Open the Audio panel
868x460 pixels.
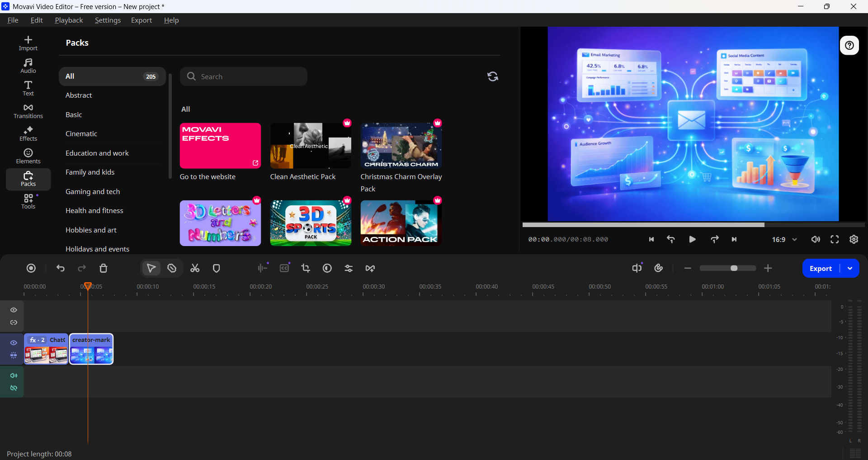pyautogui.click(x=28, y=66)
